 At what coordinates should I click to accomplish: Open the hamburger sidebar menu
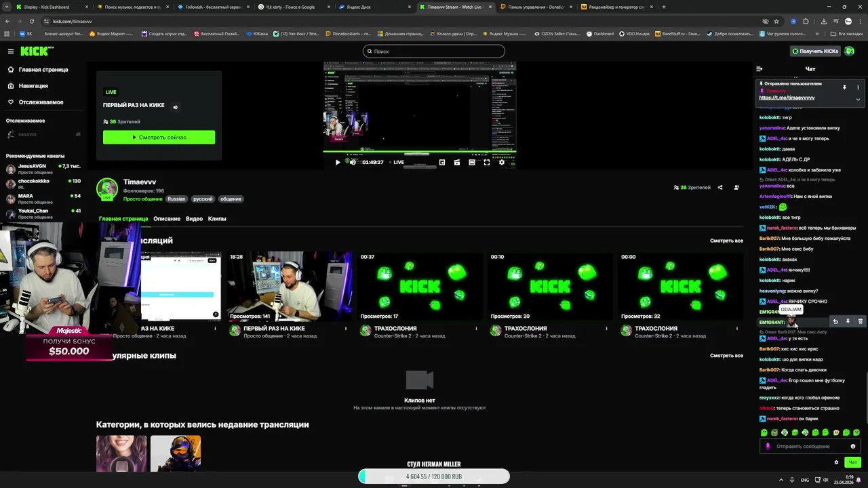[x=11, y=51]
